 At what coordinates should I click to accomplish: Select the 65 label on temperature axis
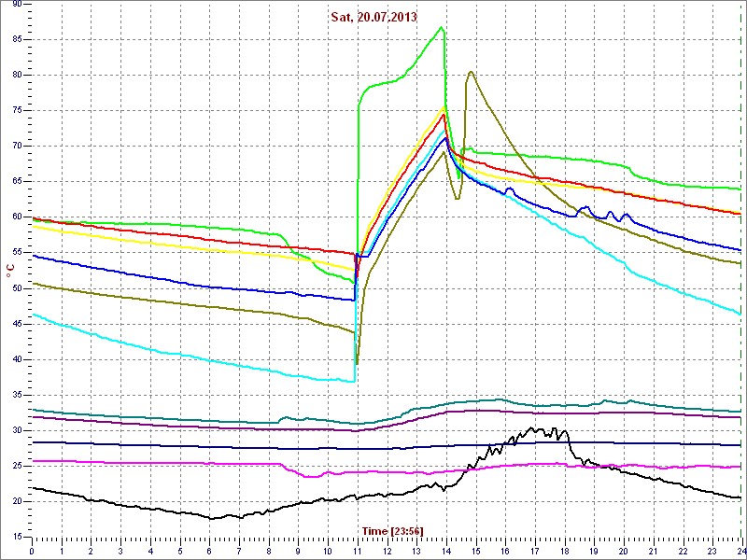[x=16, y=182]
